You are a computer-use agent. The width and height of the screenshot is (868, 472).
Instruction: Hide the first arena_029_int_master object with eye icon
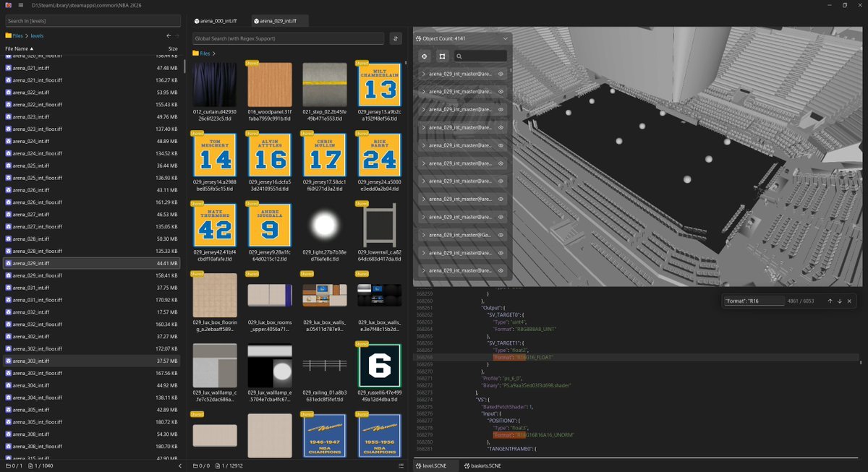[x=501, y=74]
